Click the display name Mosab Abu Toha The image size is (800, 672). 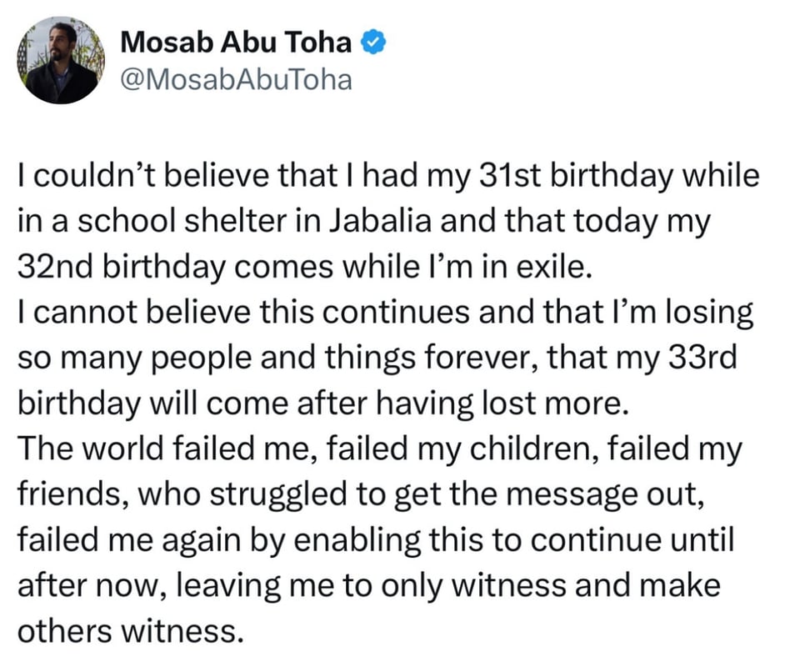[236, 43]
